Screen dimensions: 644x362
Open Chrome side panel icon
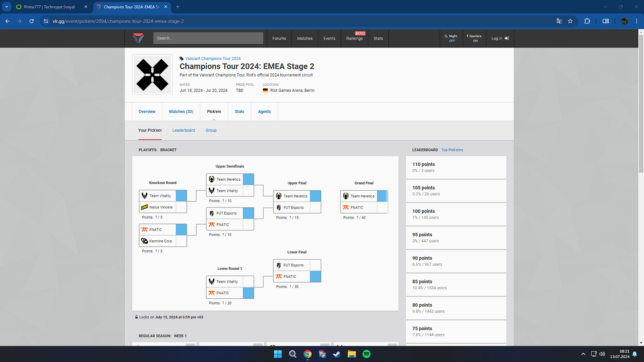point(605,21)
